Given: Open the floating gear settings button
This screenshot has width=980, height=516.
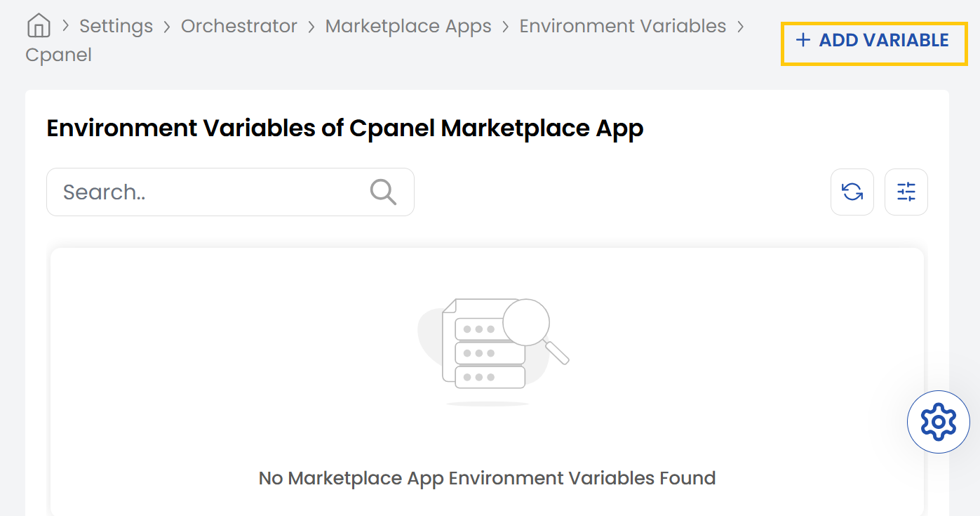Looking at the screenshot, I should click(938, 422).
